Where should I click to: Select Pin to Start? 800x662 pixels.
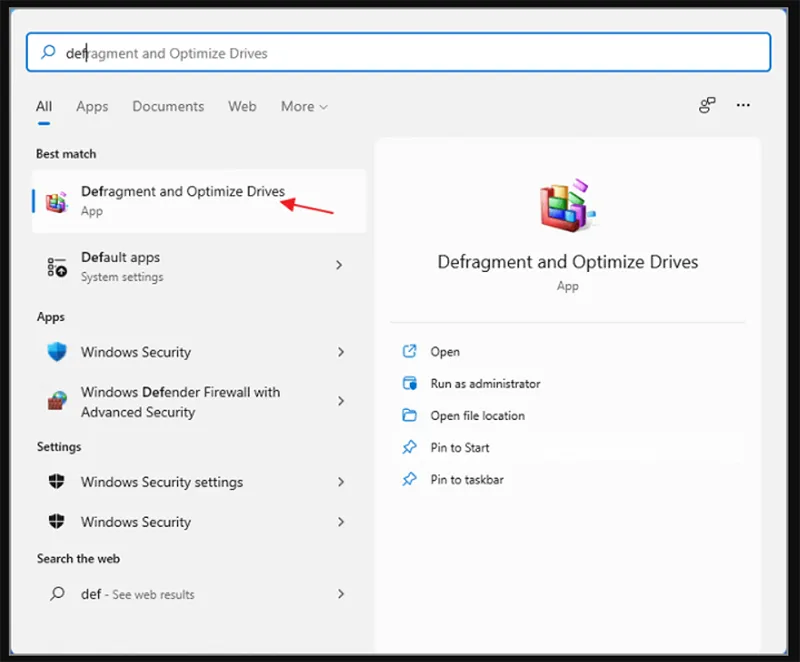[460, 447]
